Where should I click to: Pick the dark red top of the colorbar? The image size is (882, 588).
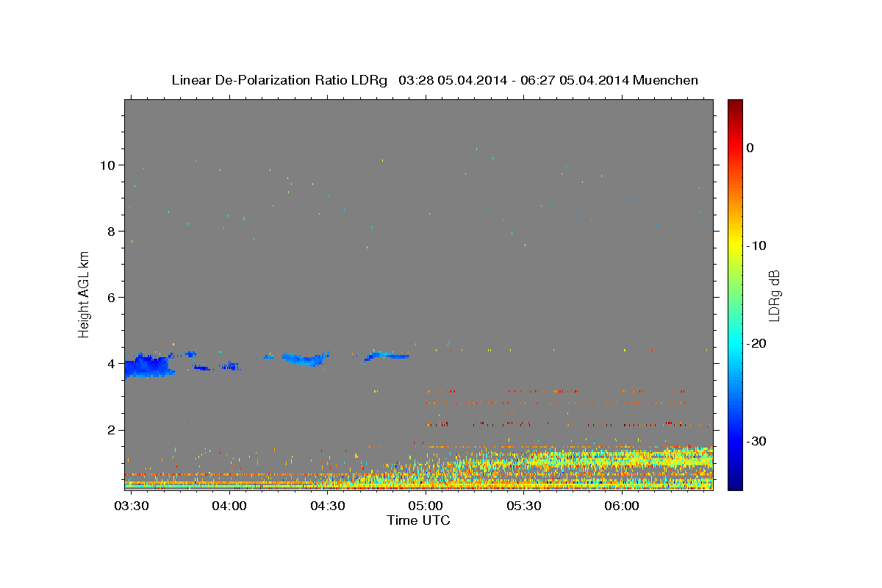click(735, 104)
